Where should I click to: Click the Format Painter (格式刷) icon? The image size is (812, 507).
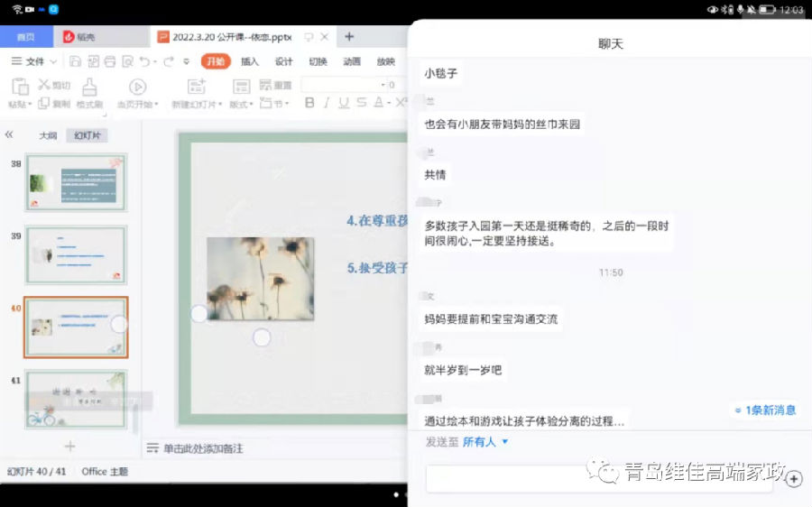point(89,87)
